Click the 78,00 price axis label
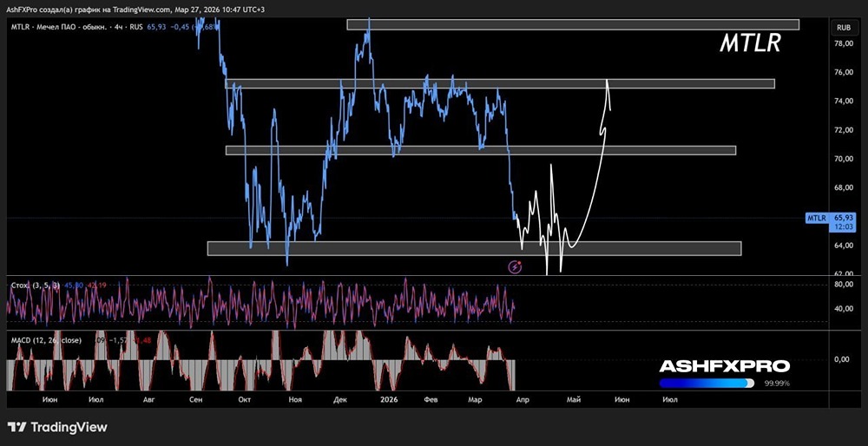Image resolution: width=868 pixels, height=446 pixels. (x=842, y=43)
